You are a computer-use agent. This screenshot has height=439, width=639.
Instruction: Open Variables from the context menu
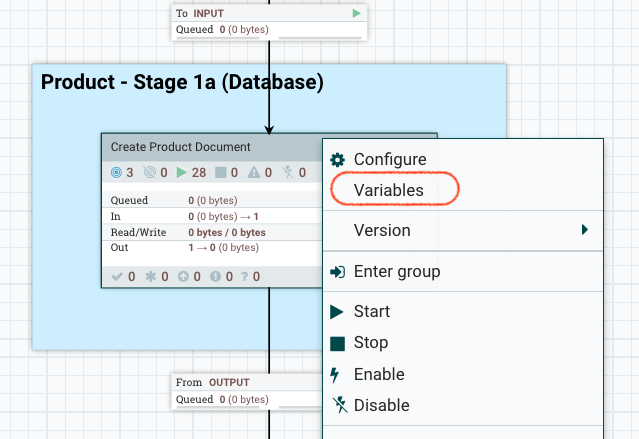click(389, 190)
